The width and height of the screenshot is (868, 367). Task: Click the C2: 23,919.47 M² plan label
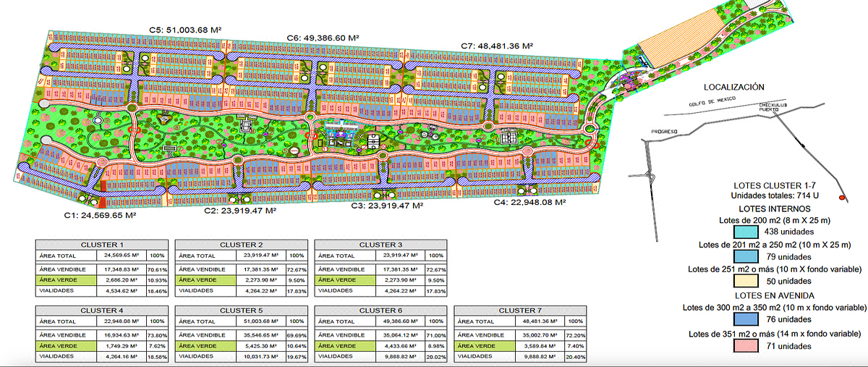[241, 211]
